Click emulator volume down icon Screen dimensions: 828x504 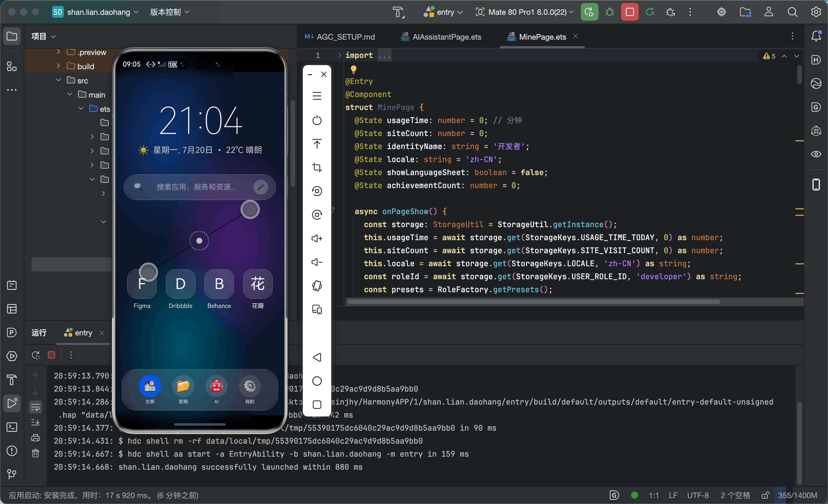317,262
